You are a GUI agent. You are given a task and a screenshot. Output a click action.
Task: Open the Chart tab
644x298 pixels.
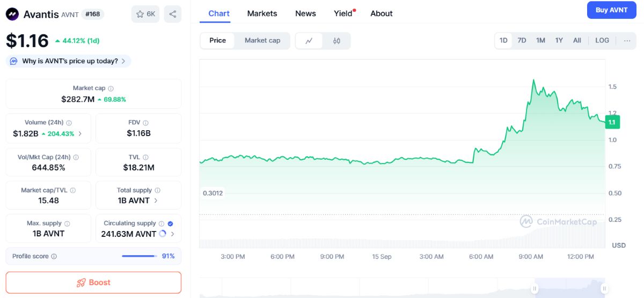tap(219, 13)
